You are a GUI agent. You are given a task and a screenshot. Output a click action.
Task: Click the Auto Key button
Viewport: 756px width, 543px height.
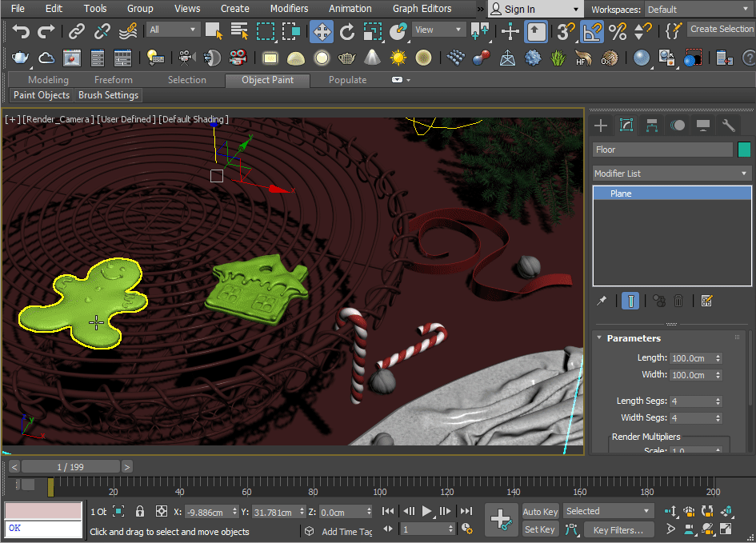pos(540,512)
